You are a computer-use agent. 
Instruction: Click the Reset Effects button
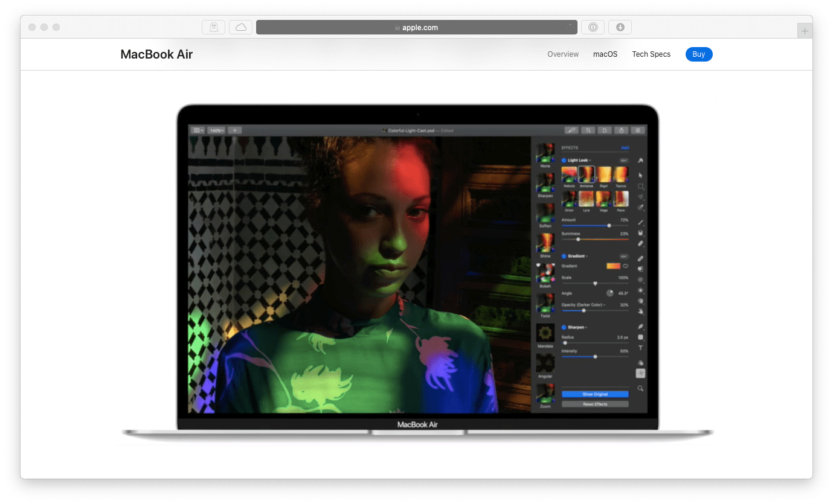click(595, 404)
